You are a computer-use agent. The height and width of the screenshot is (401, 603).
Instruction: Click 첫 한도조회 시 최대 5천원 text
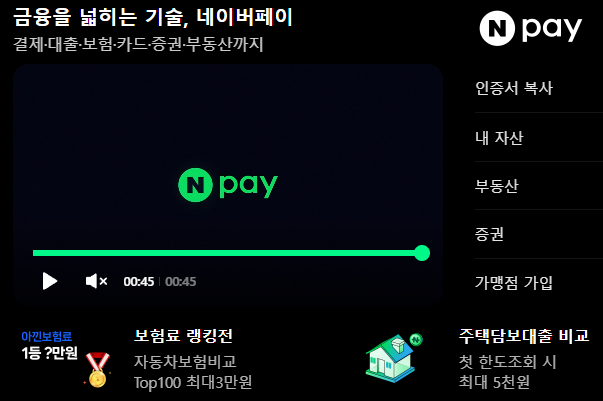pos(507,372)
